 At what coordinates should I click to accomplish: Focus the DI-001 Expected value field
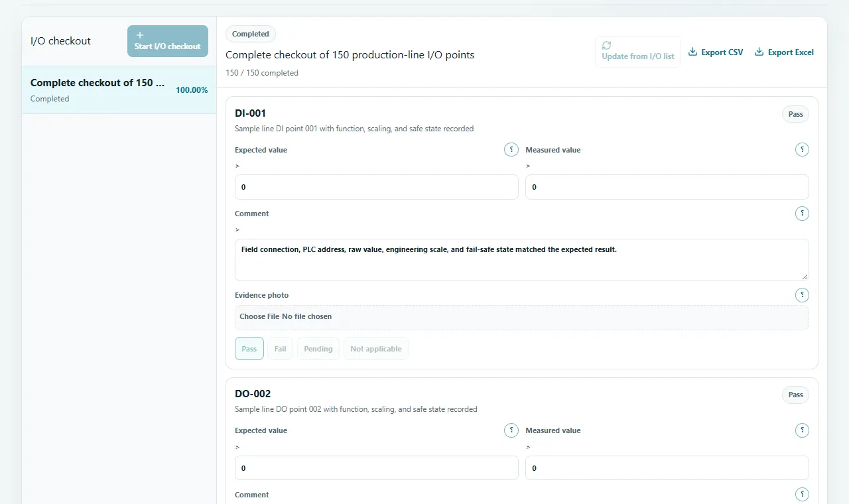(x=377, y=187)
